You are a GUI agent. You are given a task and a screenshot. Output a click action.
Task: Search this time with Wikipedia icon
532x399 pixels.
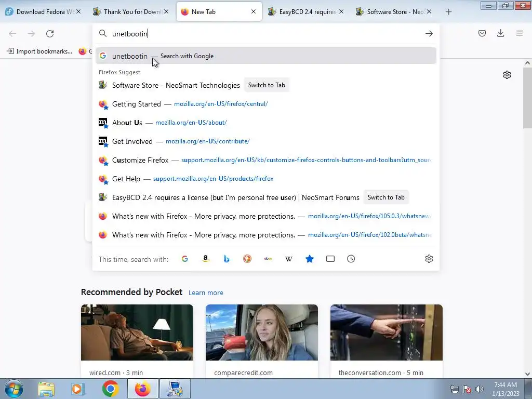pos(289,259)
